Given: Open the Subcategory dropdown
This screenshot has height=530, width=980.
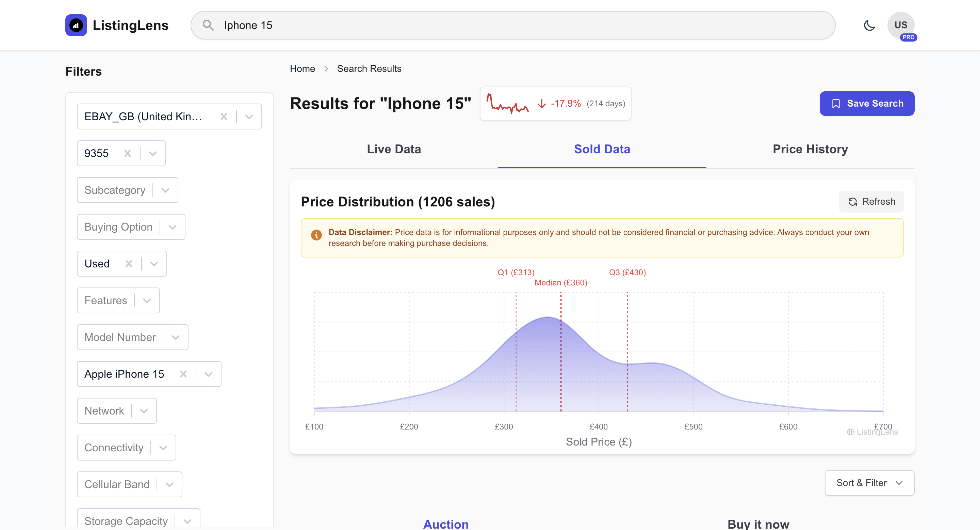Looking at the screenshot, I should point(165,190).
